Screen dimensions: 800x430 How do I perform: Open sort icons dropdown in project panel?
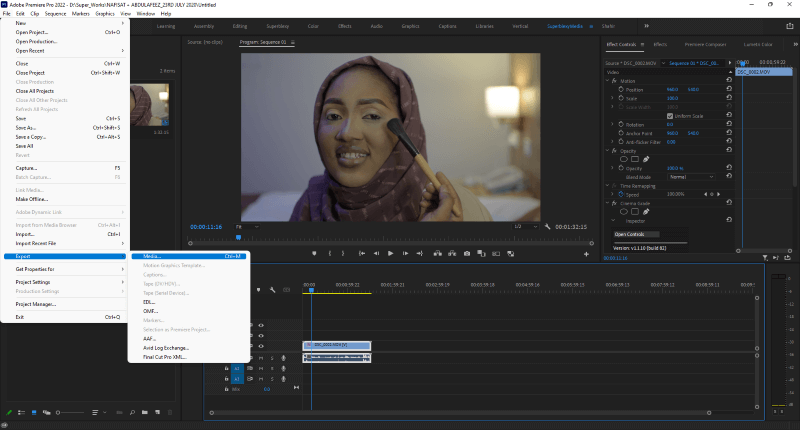(97, 412)
